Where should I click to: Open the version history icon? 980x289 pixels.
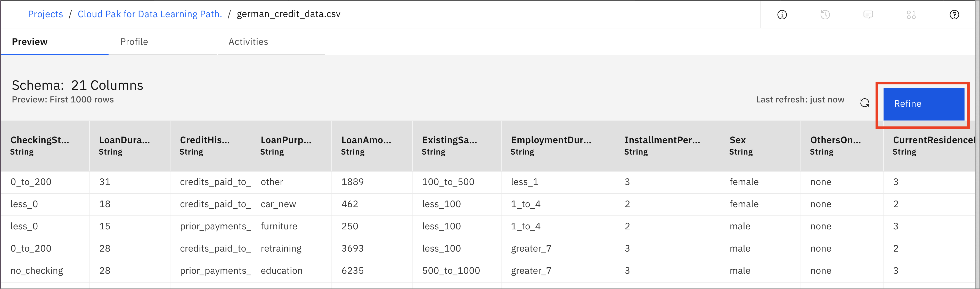825,15
